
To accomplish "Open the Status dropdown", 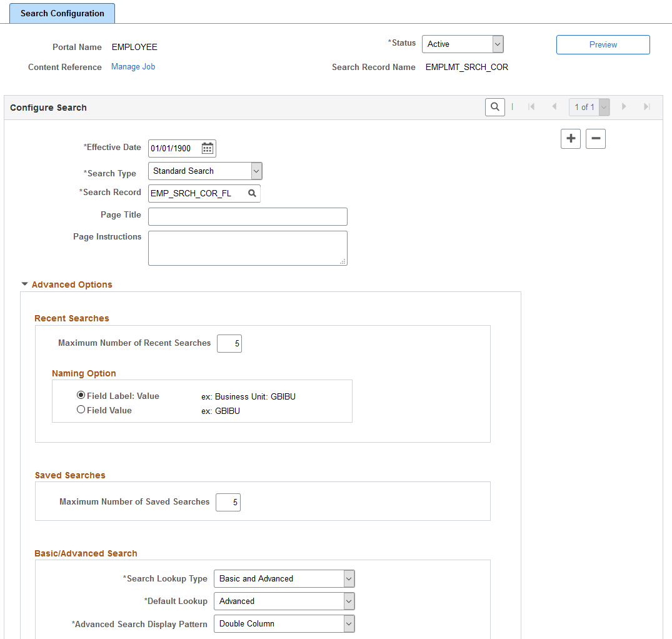I will pos(496,44).
